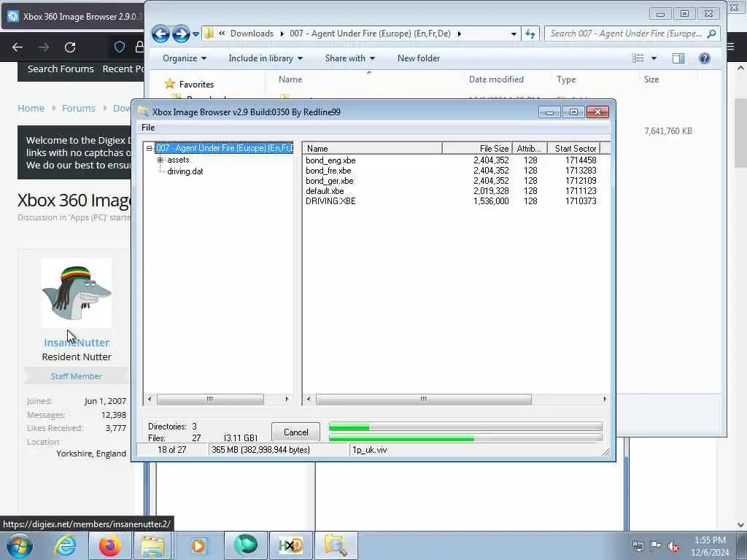Click the lower green progress bar
The height and width of the screenshot is (560, 747).
coord(465,438)
